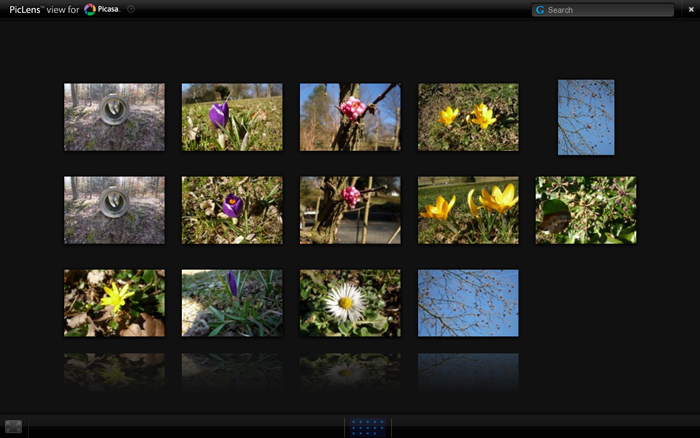Select the top-row purple crocus thumbnail
The height and width of the screenshot is (438, 700).
(x=232, y=117)
